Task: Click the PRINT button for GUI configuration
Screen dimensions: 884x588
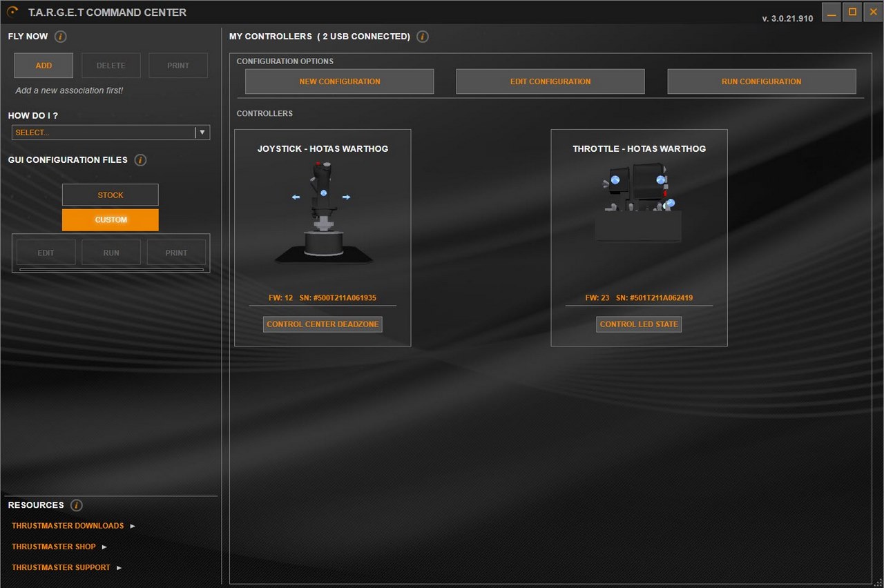Action: [176, 253]
